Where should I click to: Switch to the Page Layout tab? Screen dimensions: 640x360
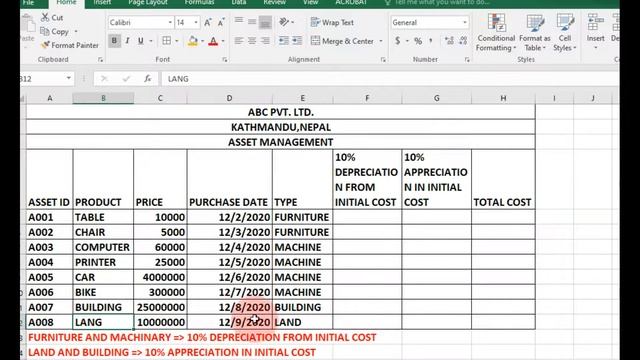pyautogui.click(x=148, y=2)
